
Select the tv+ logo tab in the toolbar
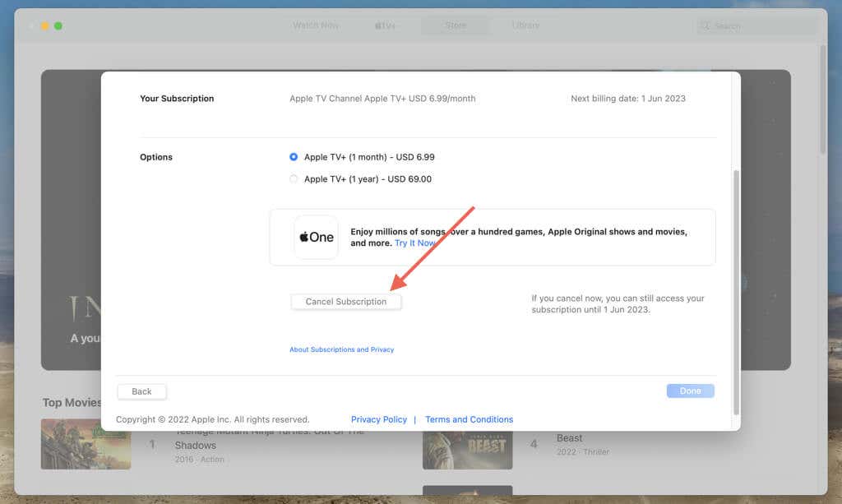pyautogui.click(x=386, y=25)
